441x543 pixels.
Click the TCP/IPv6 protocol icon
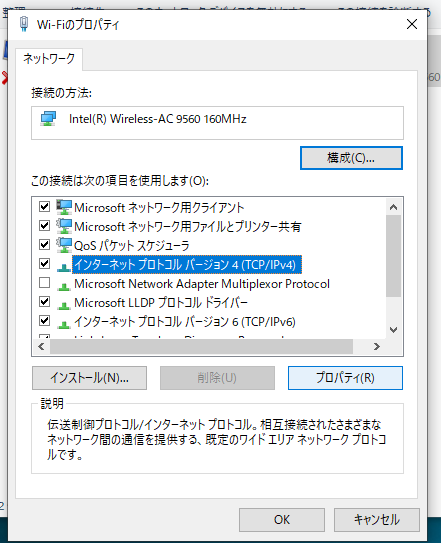64,324
